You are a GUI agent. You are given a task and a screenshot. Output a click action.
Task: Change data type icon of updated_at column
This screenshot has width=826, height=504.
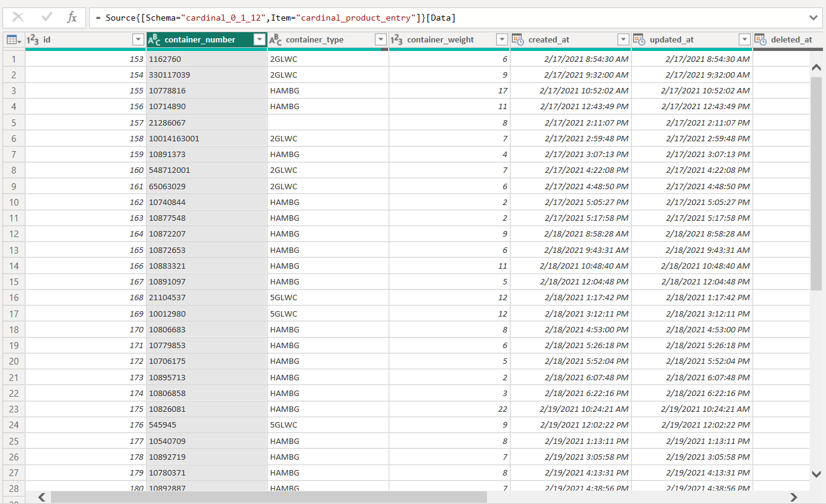click(639, 40)
